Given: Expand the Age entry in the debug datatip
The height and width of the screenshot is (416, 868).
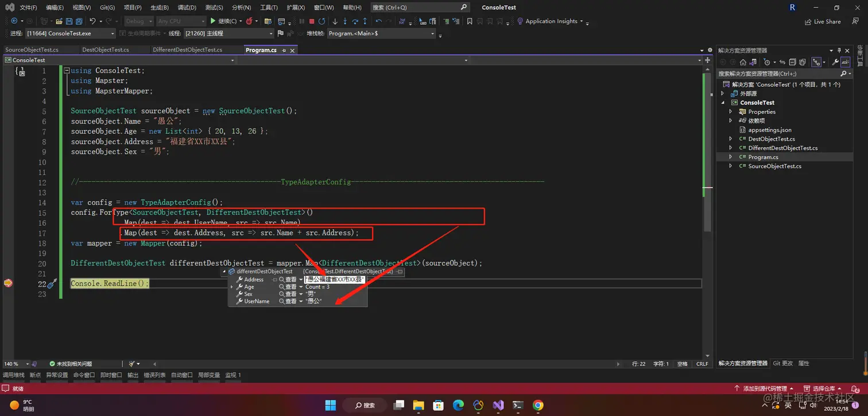Looking at the screenshot, I should [x=231, y=287].
